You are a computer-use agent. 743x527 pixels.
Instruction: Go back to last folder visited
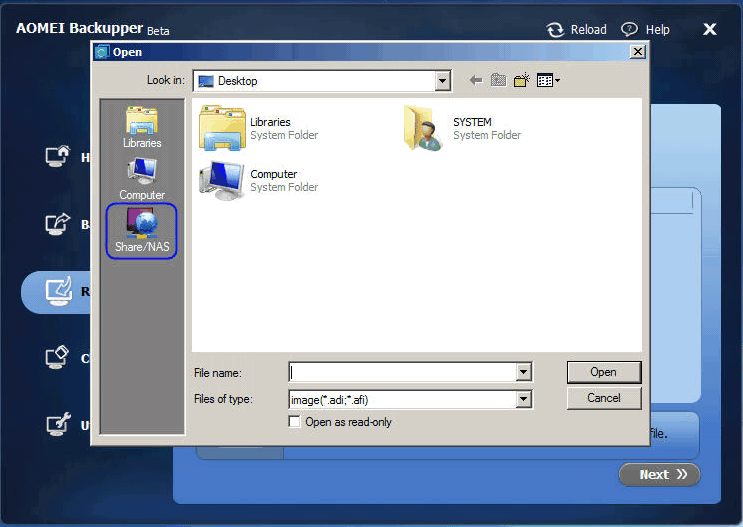476,81
